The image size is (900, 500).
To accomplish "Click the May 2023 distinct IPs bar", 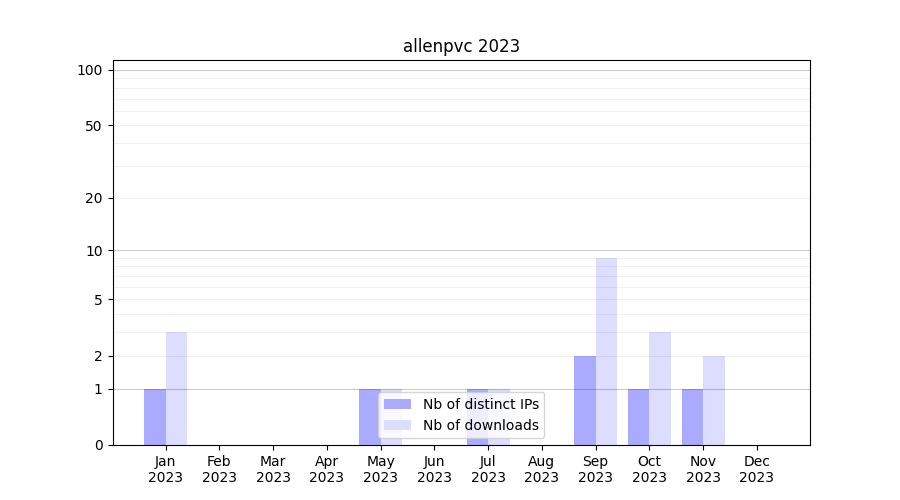I will 370,417.
